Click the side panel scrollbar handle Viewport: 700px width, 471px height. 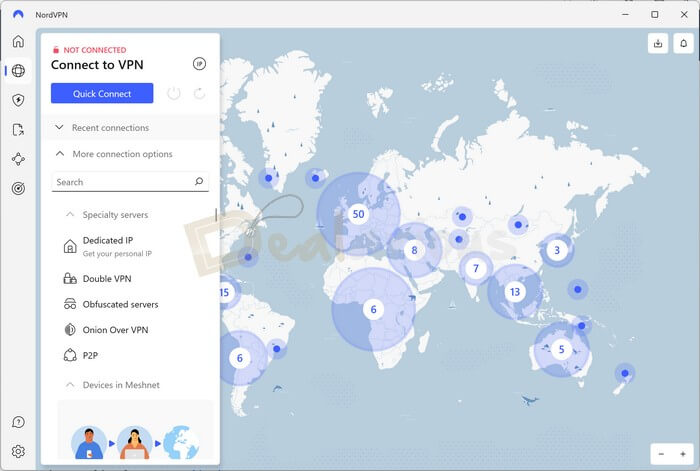217,215
